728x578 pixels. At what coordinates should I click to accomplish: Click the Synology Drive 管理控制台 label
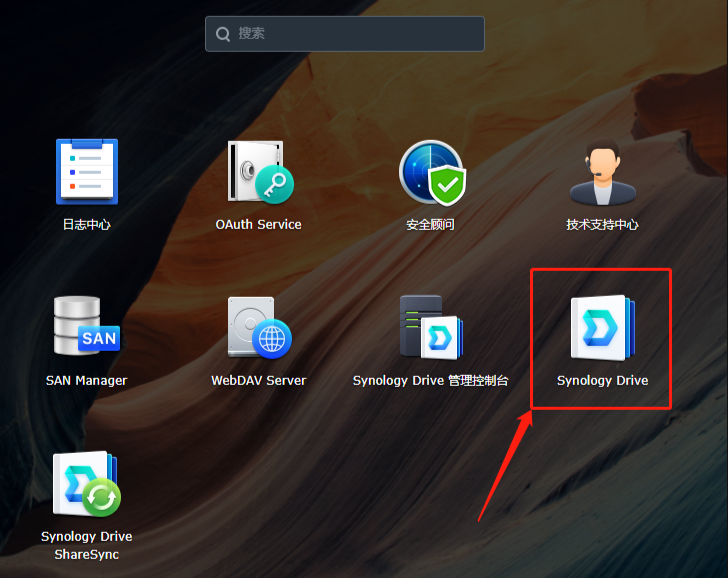[x=431, y=381]
